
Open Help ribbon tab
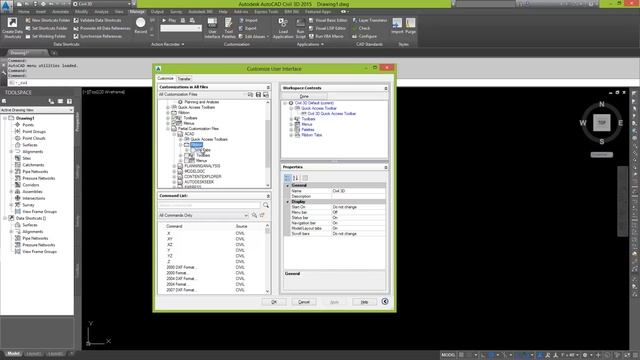(223, 11)
